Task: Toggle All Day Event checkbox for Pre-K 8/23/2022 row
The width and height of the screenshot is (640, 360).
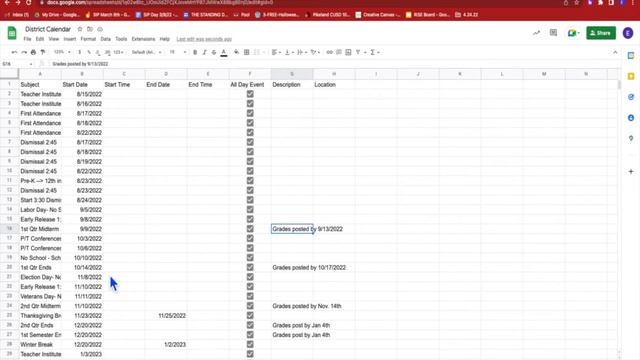Action: coord(250,180)
